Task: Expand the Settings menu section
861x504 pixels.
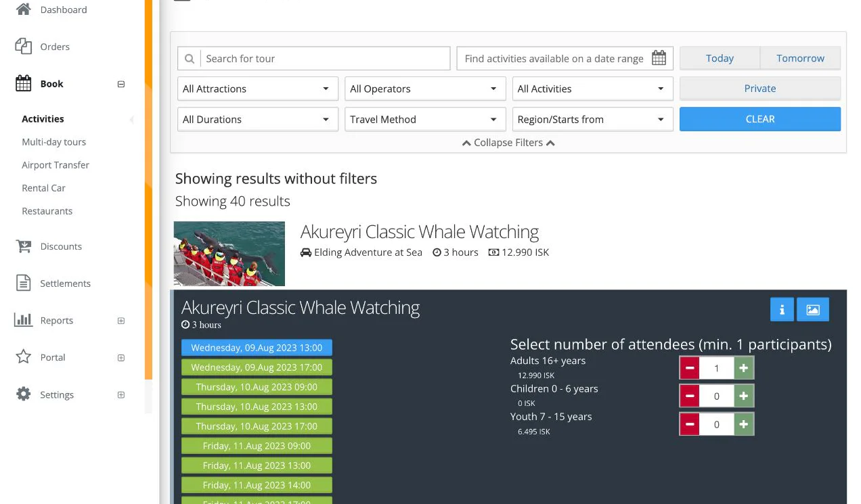Action: (121, 394)
